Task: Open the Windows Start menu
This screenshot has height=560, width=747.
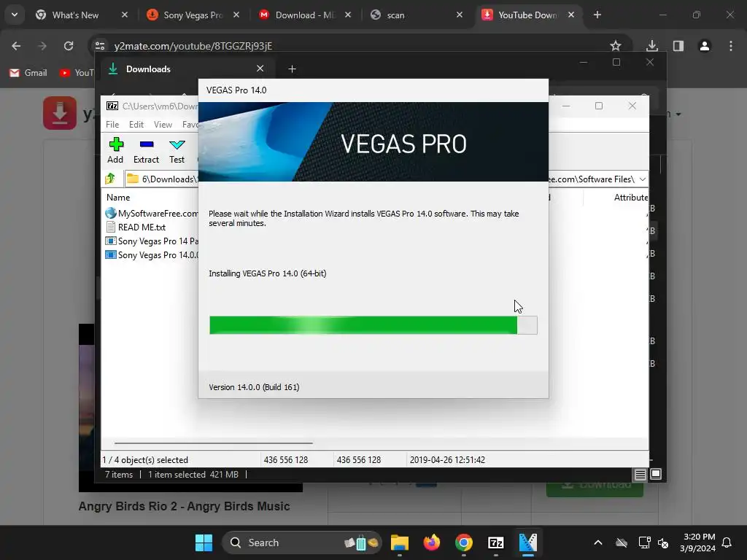Action: point(204,542)
